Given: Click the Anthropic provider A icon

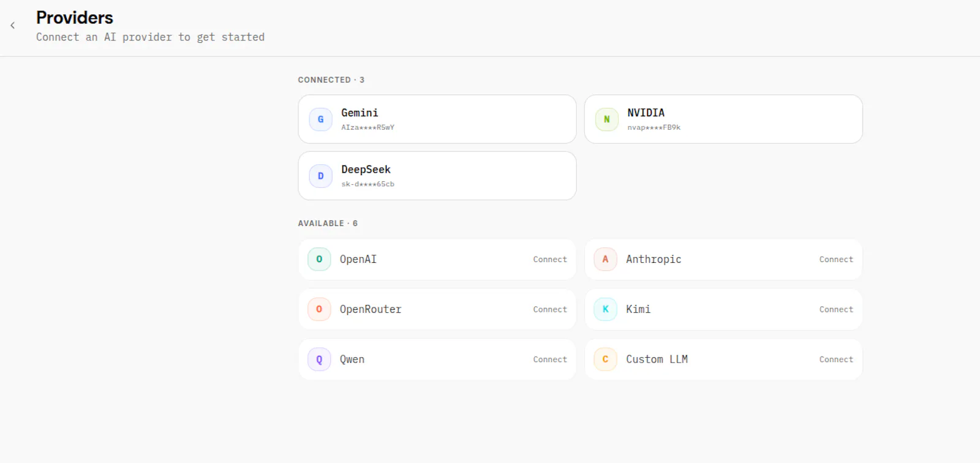Looking at the screenshot, I should (605, 260).
